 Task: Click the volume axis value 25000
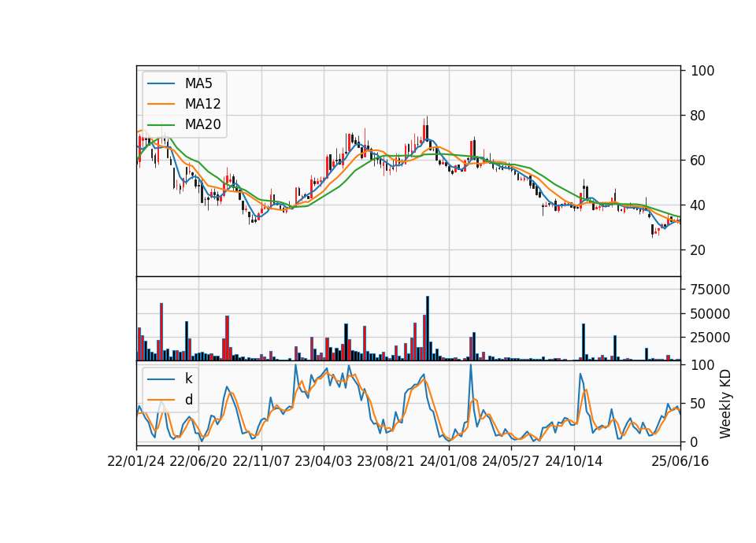pos(710,338)
